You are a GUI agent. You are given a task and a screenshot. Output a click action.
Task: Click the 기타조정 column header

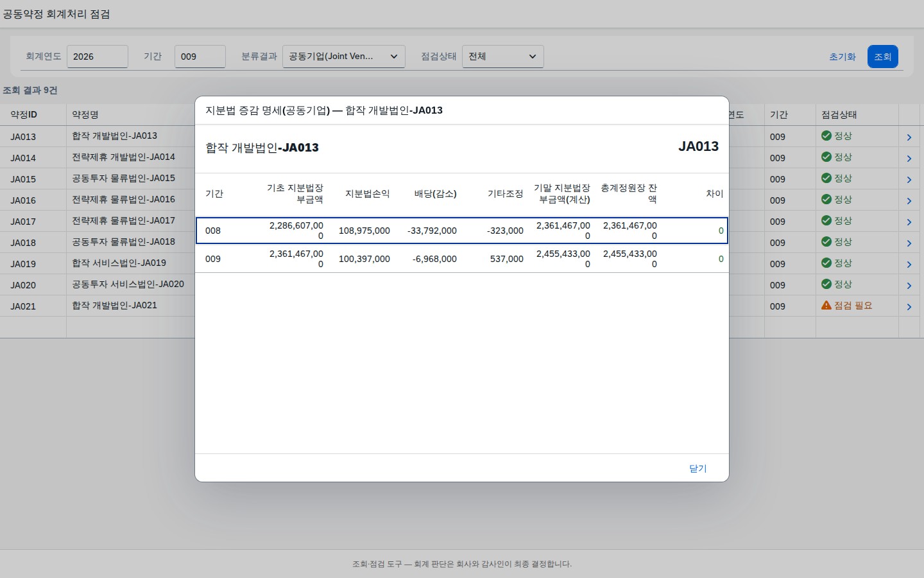(506, 193)
